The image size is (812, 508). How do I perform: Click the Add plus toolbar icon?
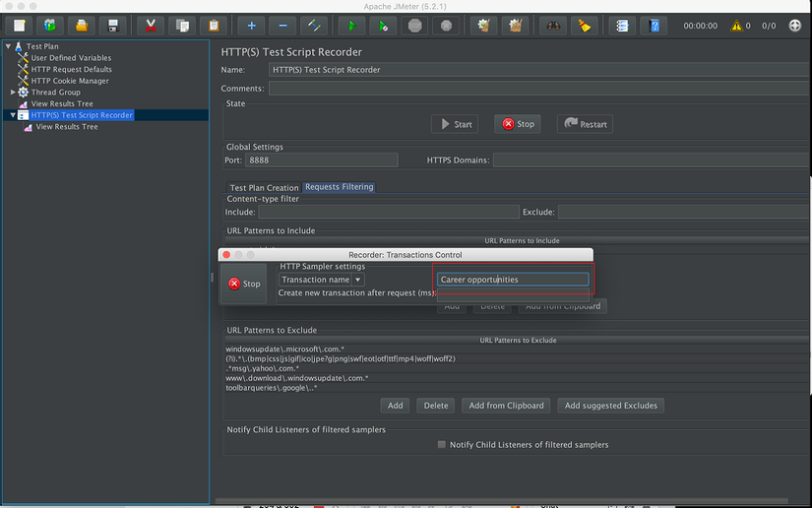pyautogui.click(x=252, y=26)
